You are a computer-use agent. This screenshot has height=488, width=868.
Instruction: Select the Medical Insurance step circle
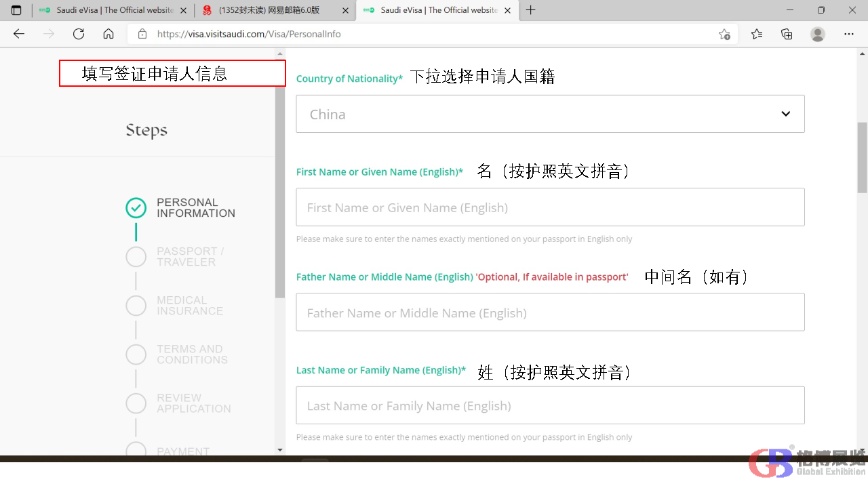pyautogui.click(x=136, y=306)
